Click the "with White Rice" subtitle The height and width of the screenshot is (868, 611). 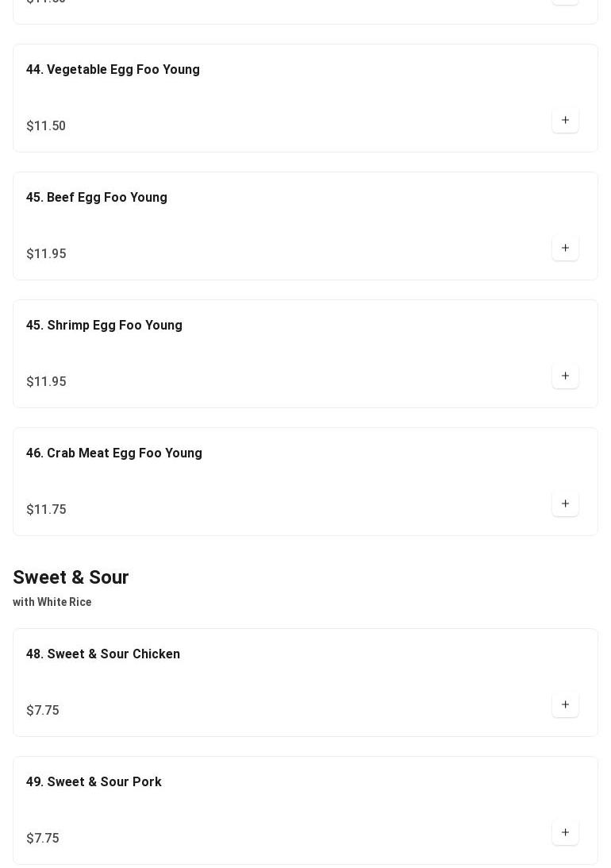point(52,603)
